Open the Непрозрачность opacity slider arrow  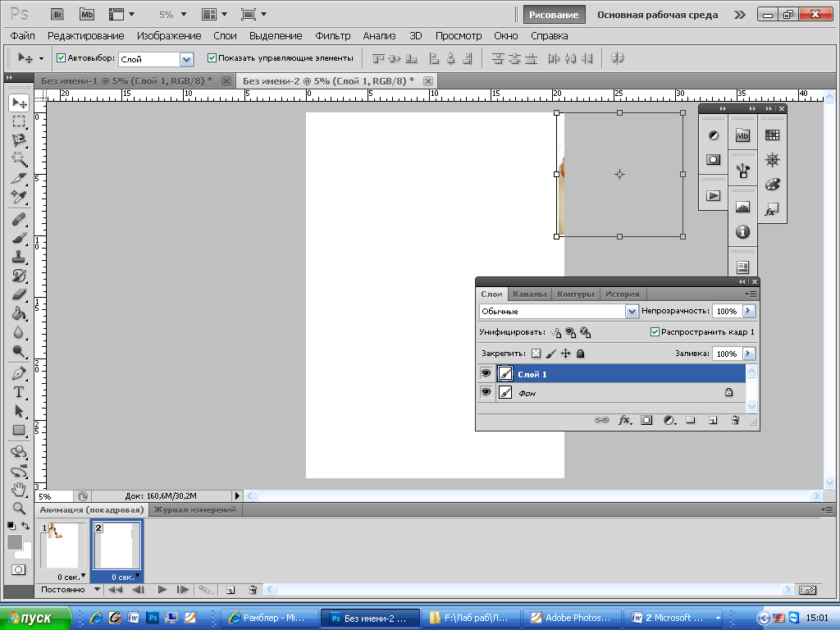pyautogui.click(x=749, y=311)
